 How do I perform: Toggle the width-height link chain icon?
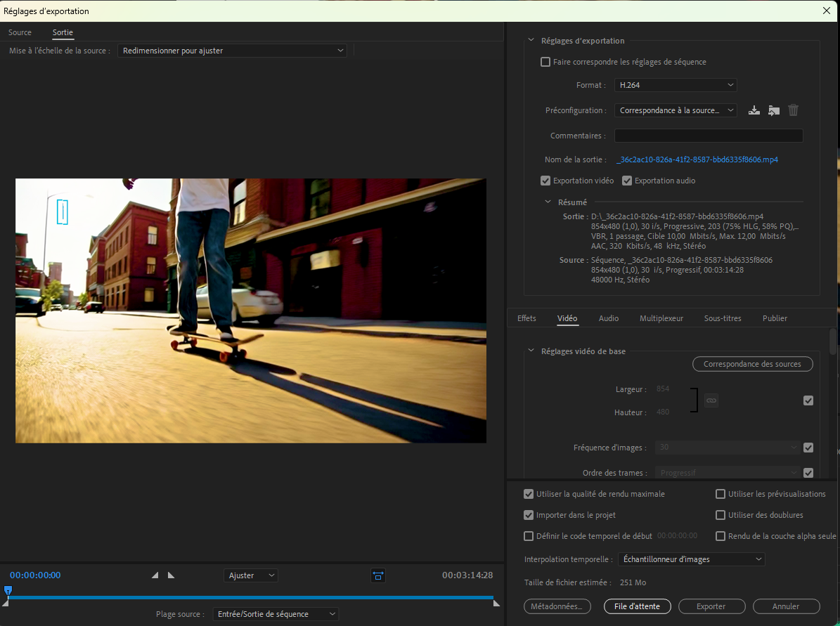711,400
